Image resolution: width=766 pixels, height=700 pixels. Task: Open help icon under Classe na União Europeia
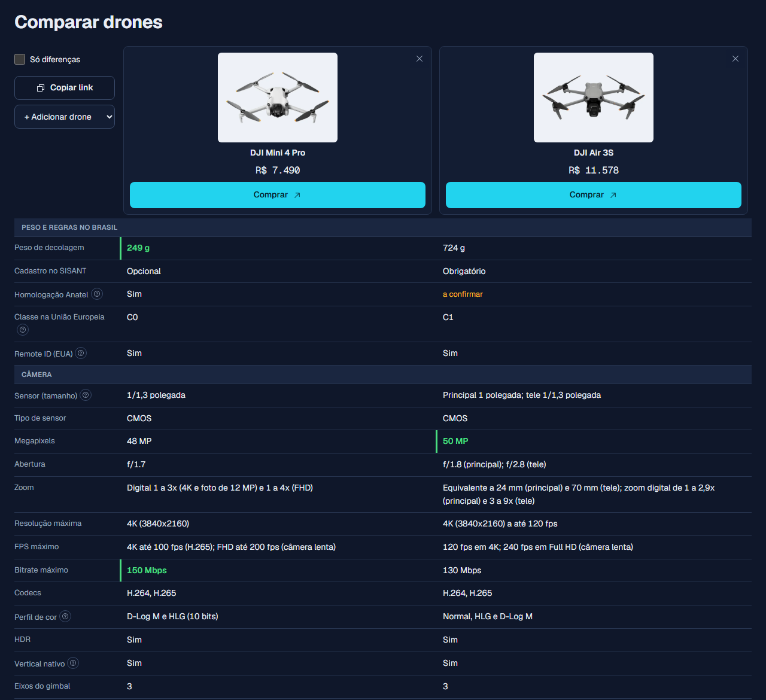click(23, 330)
